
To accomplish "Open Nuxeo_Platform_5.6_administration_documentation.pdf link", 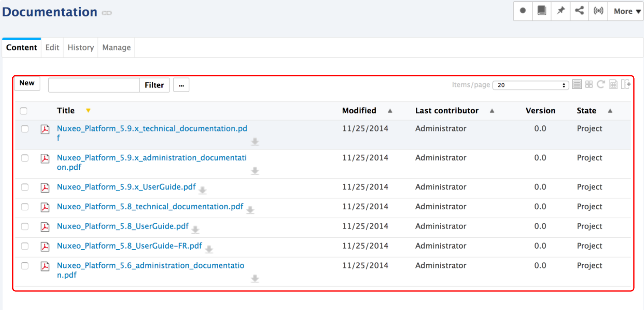I will 150,270.
